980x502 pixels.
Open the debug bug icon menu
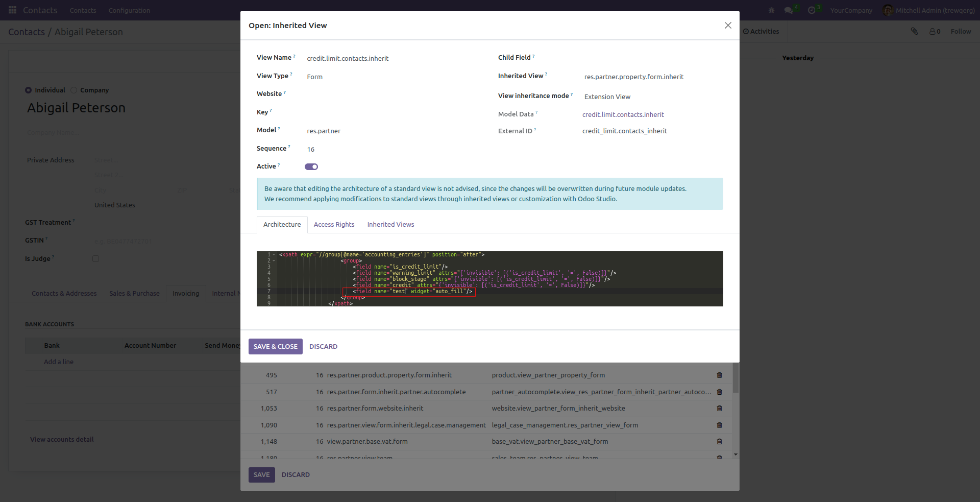771,10
